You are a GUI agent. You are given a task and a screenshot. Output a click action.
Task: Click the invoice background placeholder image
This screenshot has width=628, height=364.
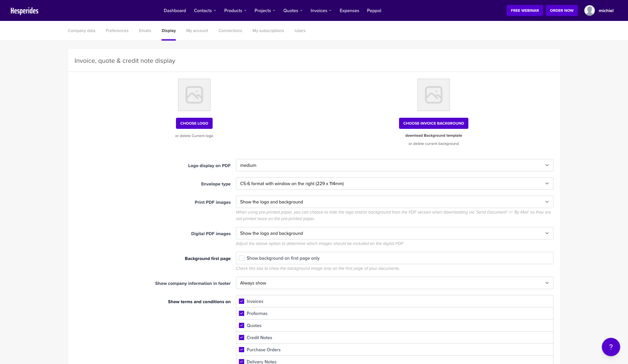coord(434,95)
